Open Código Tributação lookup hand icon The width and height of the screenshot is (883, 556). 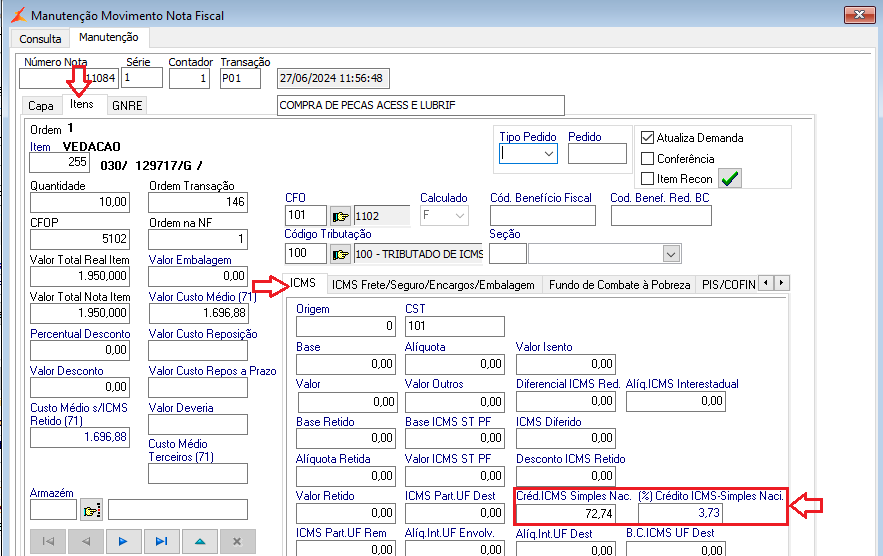340,255
